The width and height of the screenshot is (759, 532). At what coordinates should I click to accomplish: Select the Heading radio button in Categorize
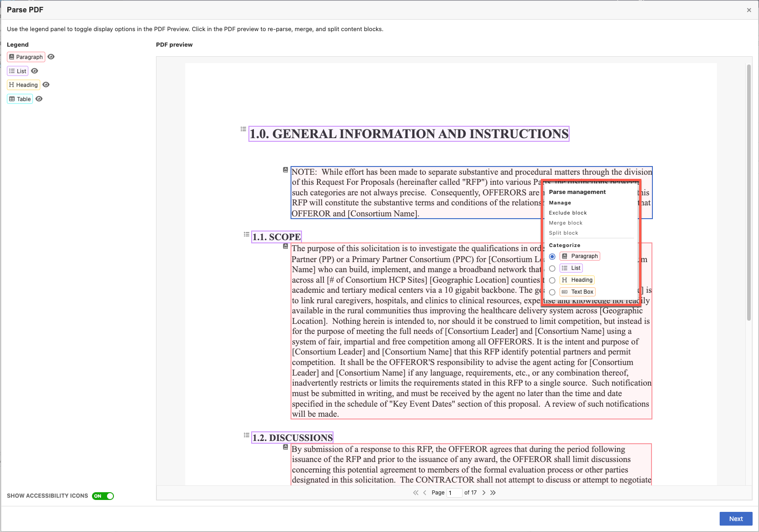552,280
